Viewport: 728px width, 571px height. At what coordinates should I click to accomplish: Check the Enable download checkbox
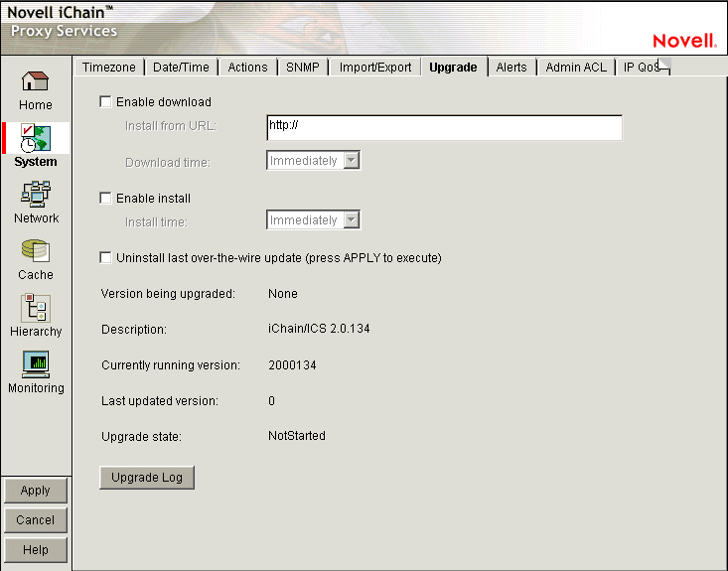(x=106, y=101)
